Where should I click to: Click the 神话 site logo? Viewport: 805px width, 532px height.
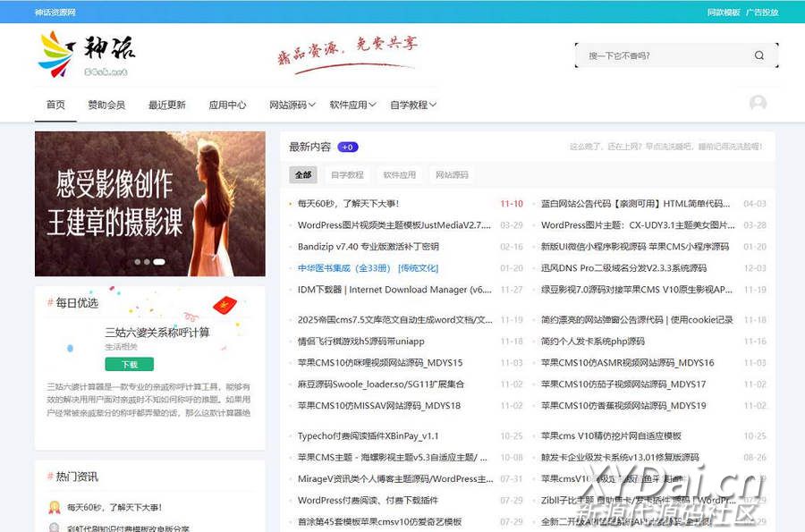click(x=87, y=54)
